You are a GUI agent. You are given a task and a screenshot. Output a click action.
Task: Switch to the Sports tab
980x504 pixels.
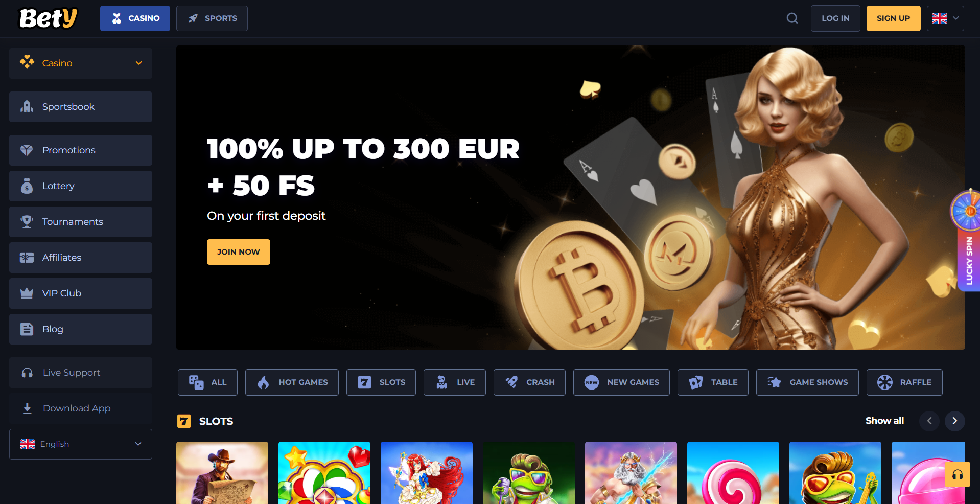pos(212,18)
